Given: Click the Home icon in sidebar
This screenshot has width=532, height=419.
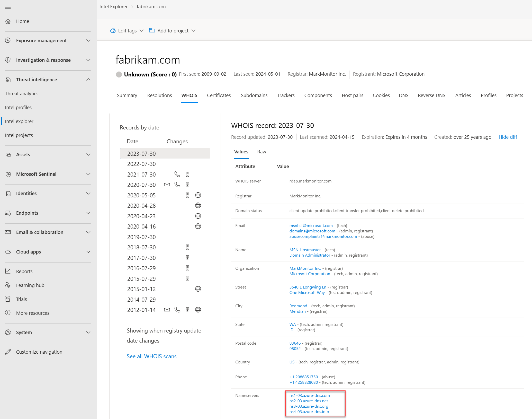Looking at the screenshot, I should click(8, 21).
